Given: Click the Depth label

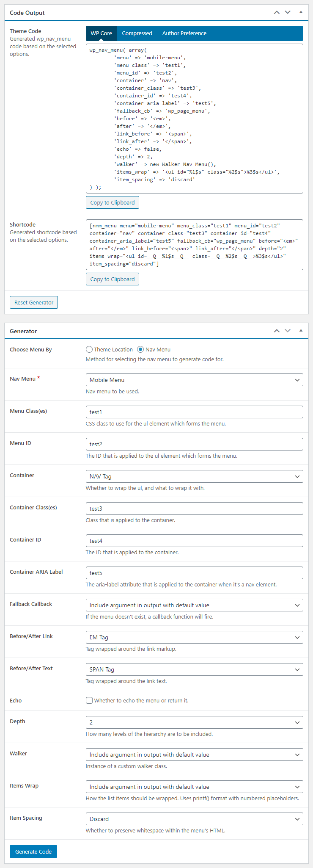Looking at the screenshot, I should click(x=17, y=721).
